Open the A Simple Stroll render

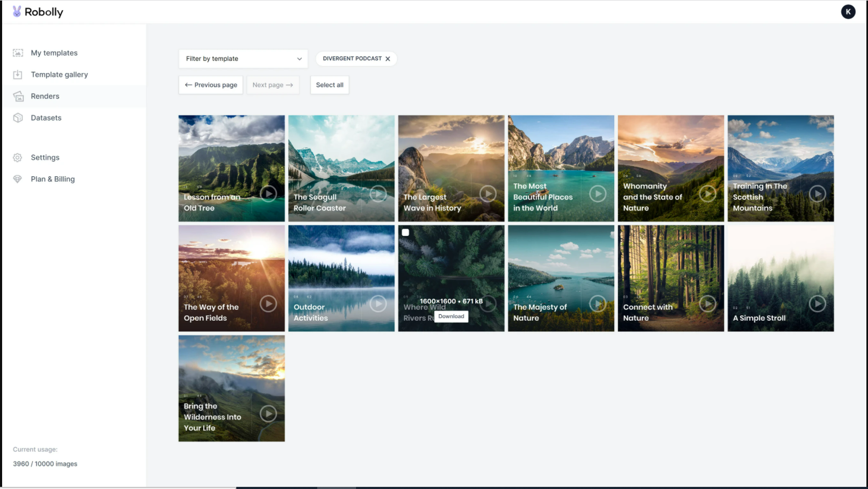click(x=780, y=278)
